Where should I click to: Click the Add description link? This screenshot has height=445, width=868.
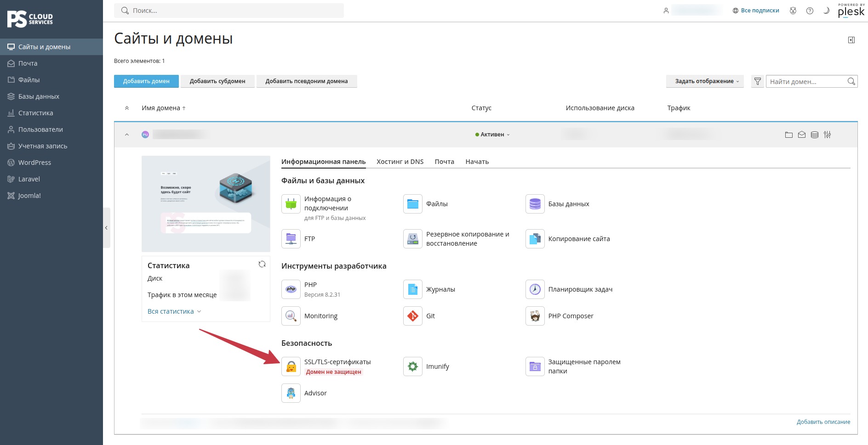point(823,422)
